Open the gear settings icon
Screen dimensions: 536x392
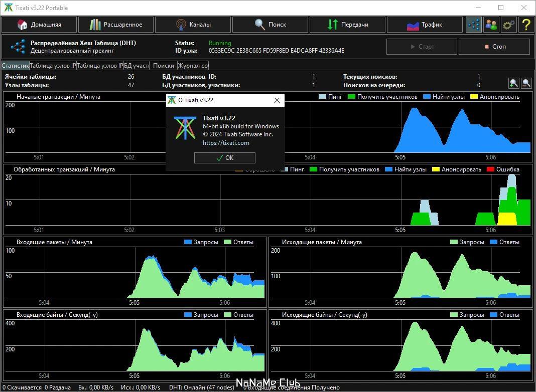pyautogui.click(x=509, y=25)
